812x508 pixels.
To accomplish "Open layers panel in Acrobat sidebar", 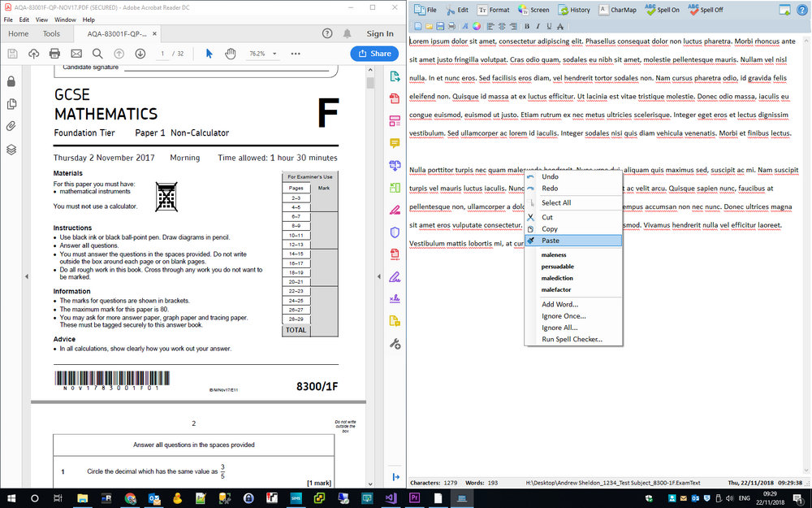I will coord(11,150).
